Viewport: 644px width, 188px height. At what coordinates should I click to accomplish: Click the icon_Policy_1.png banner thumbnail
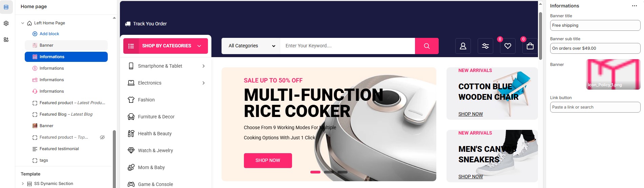pyautogui.click(x=613, y=74)
